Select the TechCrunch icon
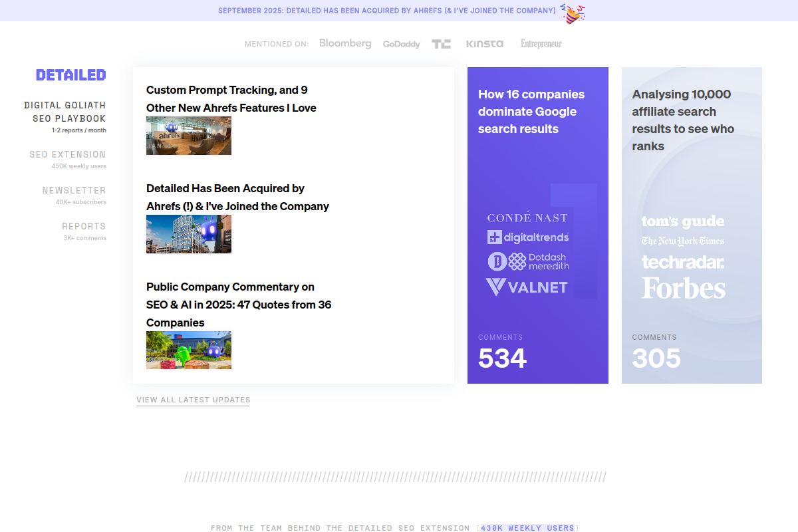This screenshot has width=798, height=532. [441, 43]
